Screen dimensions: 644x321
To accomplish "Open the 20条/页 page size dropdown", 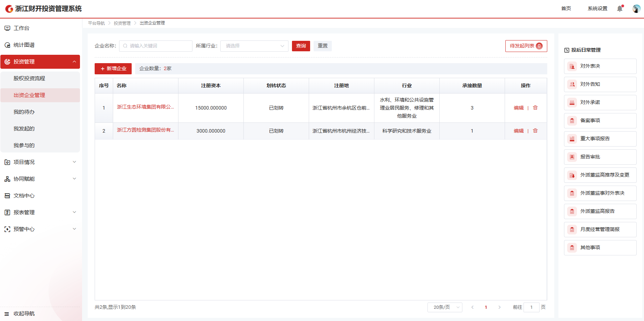I will coord(445,307).
